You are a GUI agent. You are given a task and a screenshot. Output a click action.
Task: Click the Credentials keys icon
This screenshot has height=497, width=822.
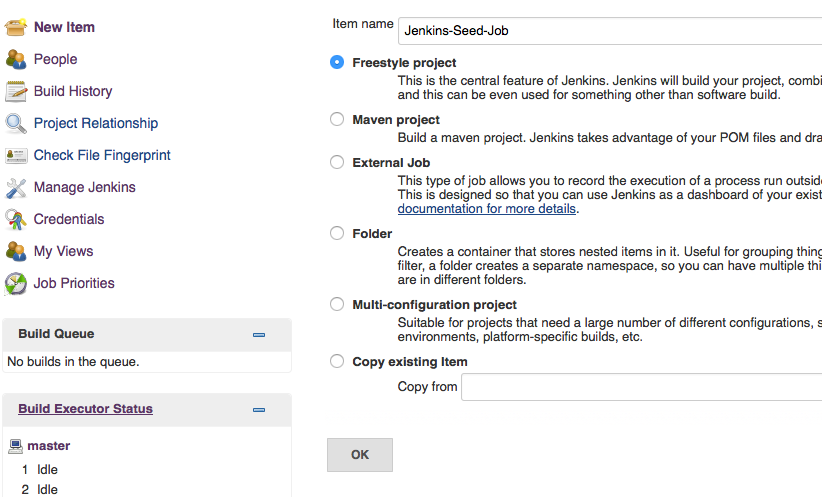click(16, 219)
